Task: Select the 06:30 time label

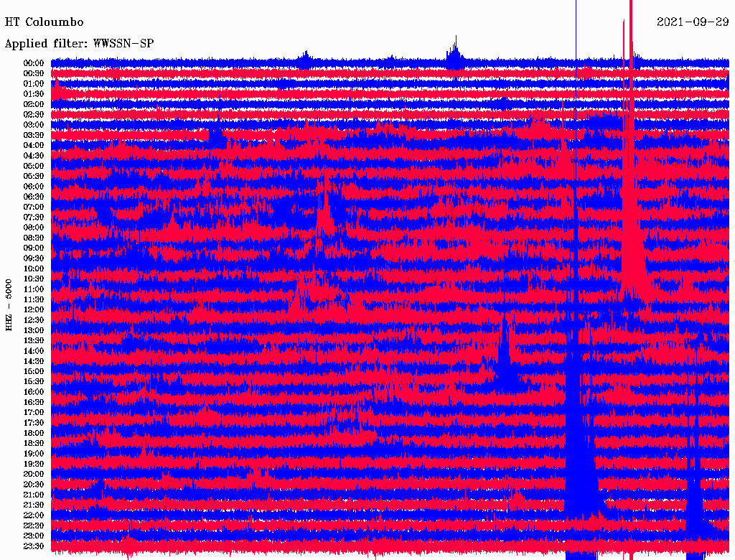Action: pos(34,197)
